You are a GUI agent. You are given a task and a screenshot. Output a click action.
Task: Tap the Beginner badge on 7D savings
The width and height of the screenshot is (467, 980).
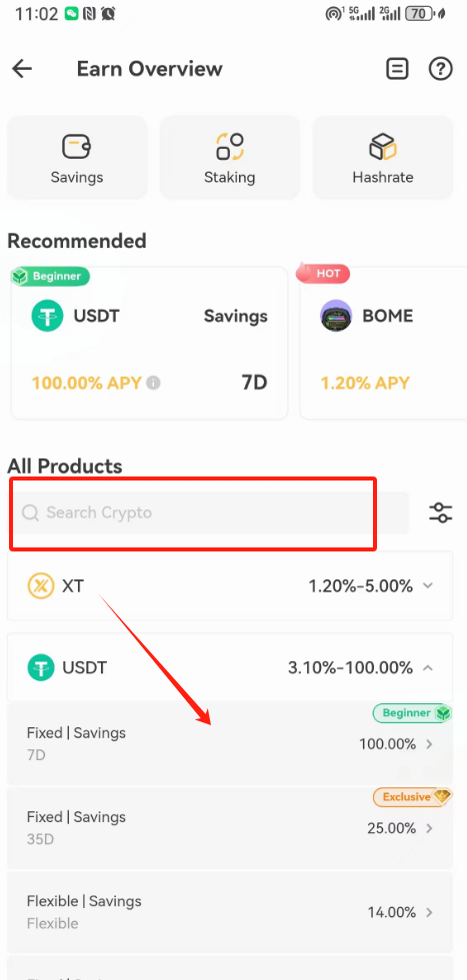click(x=412, y=713)
